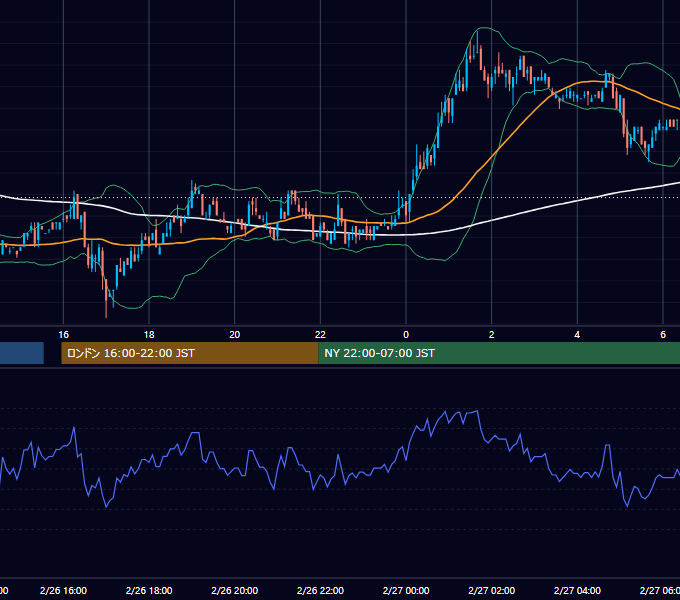Screen dimensions: 680x600
Task: Select the NY 22:00-07:00 JST session bar
Action: [x=499, y=353]
